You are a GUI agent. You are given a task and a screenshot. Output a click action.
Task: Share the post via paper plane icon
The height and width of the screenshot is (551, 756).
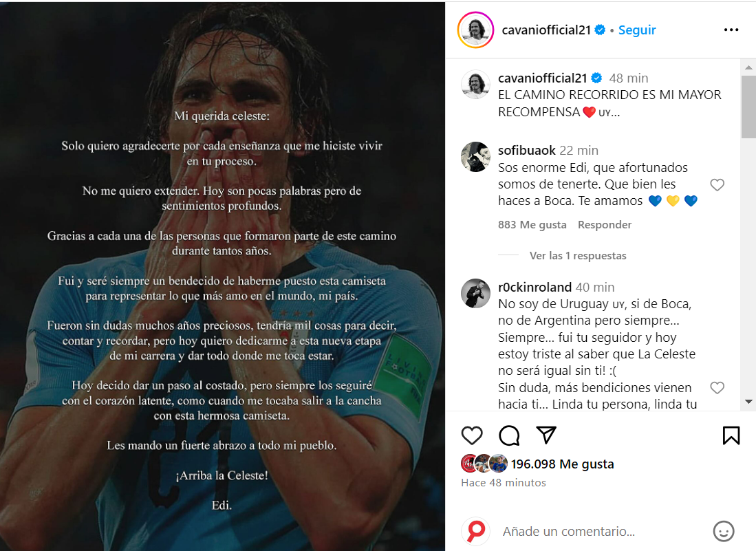point(546,435)
